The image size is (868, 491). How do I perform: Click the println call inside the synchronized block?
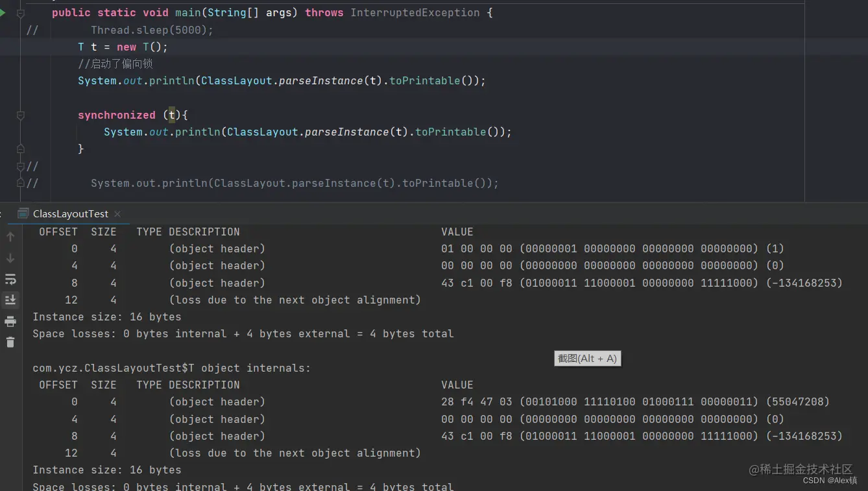coord(307,132)
